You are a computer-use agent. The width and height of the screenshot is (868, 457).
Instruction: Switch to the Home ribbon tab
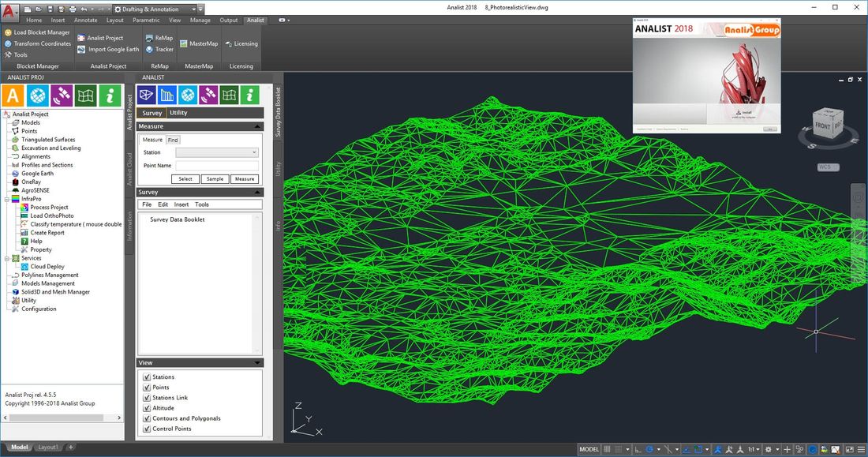(34, 20)
